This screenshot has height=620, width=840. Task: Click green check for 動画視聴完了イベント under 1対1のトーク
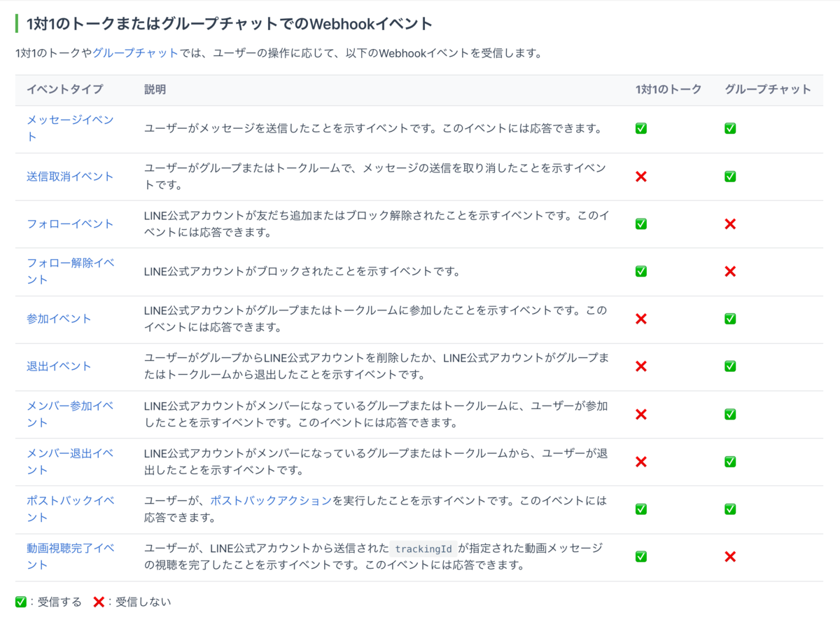[640, 556]
